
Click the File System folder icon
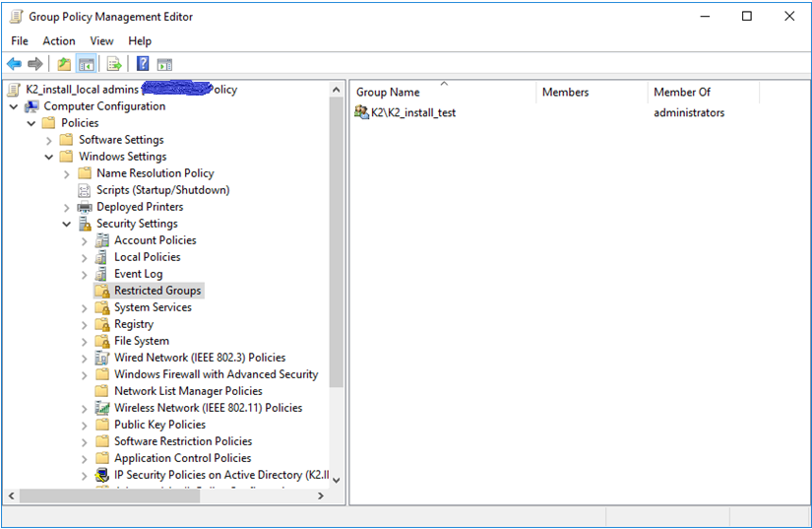102,341
